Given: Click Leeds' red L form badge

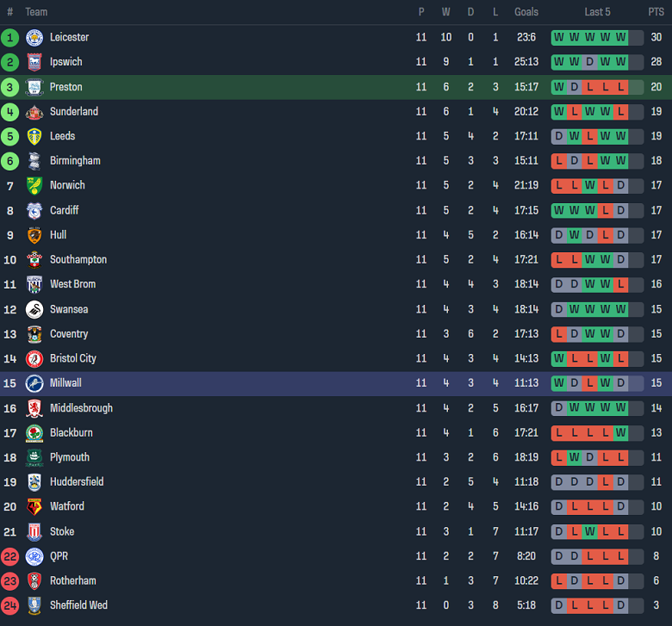Looking at the screenshot, I should pyautogui.click(x=589, y=136).
